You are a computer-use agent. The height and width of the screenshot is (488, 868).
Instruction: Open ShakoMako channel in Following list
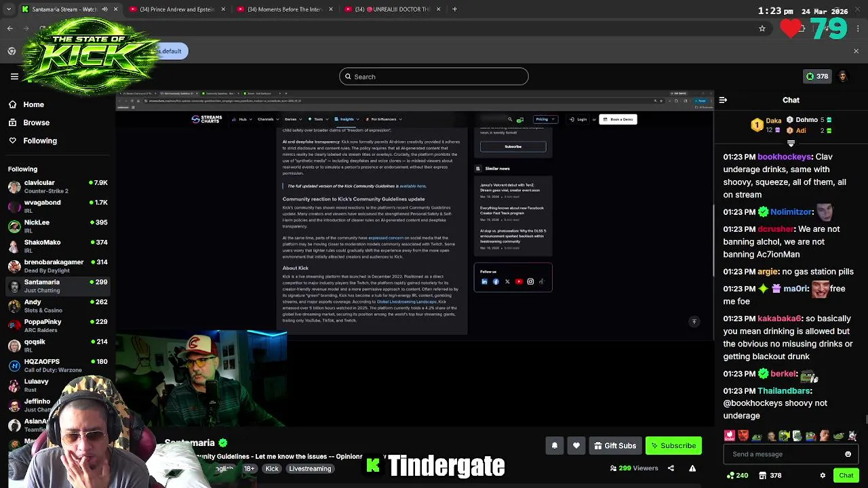pos(58,246)
